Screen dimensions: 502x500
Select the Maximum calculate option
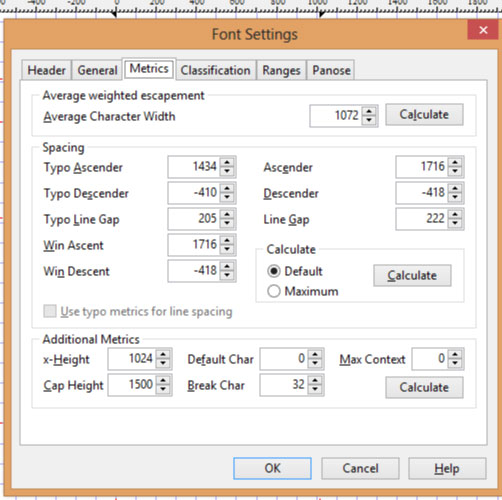click(303, 291)
